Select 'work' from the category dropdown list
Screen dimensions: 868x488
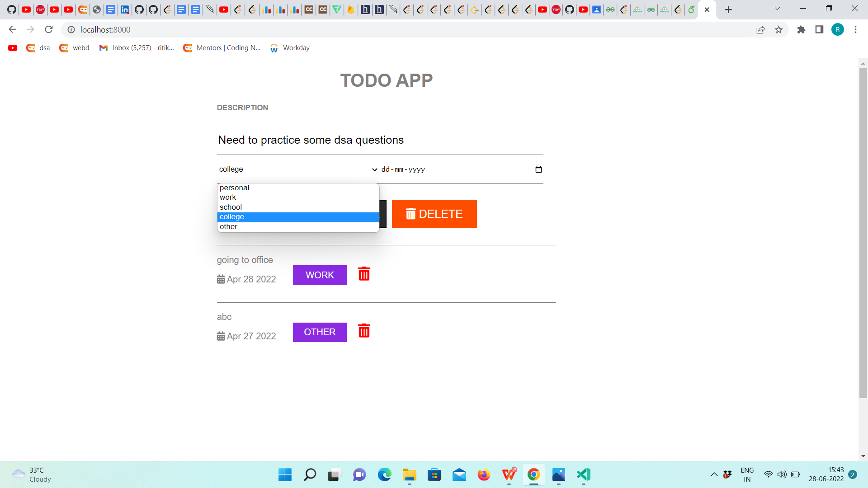coord(298,197)
